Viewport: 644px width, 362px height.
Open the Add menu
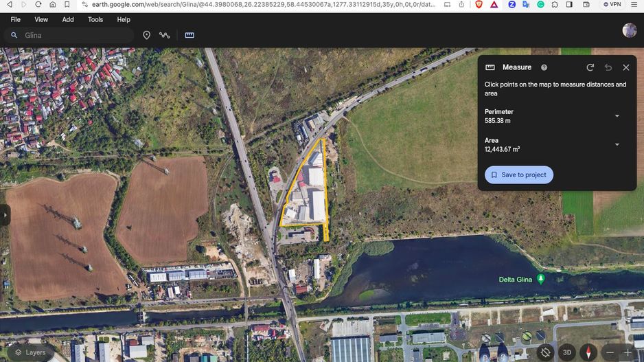point(68,20)
